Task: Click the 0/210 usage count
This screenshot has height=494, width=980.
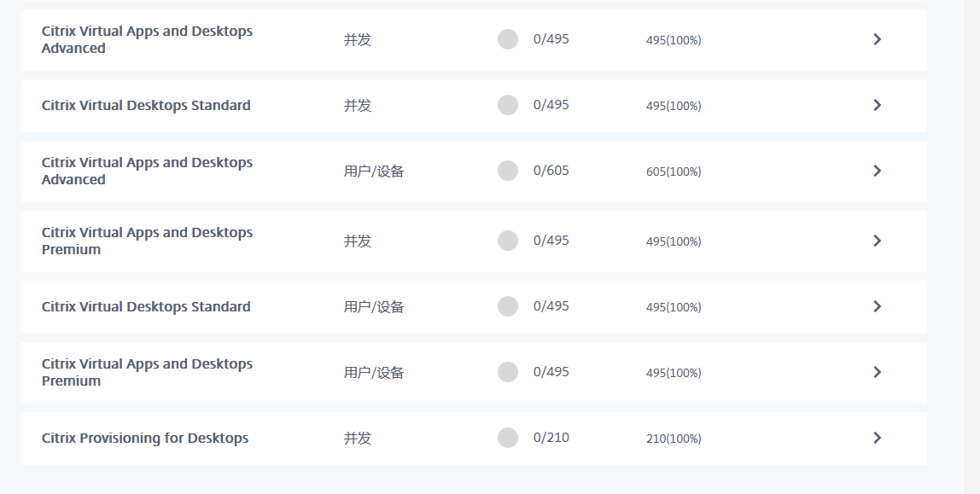Action: click(551, 438)
